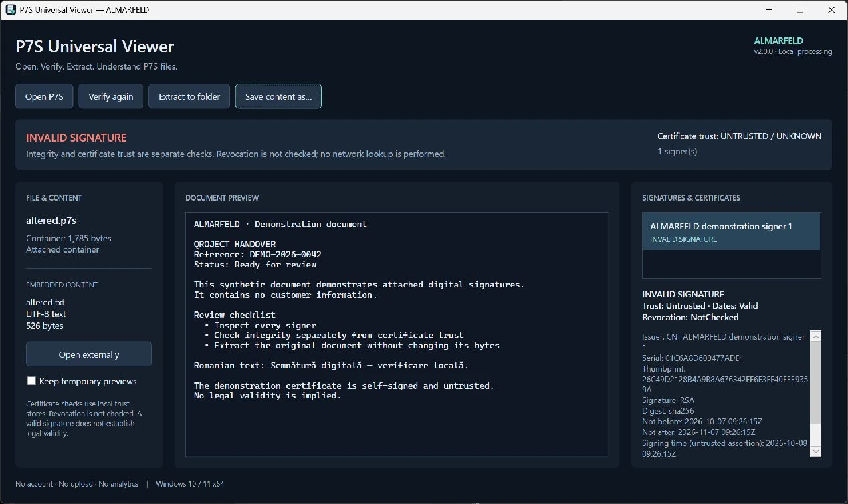Click the certificate details scrollbar up arrow
This screenshot has width=848, height=504.
(815, 337)
